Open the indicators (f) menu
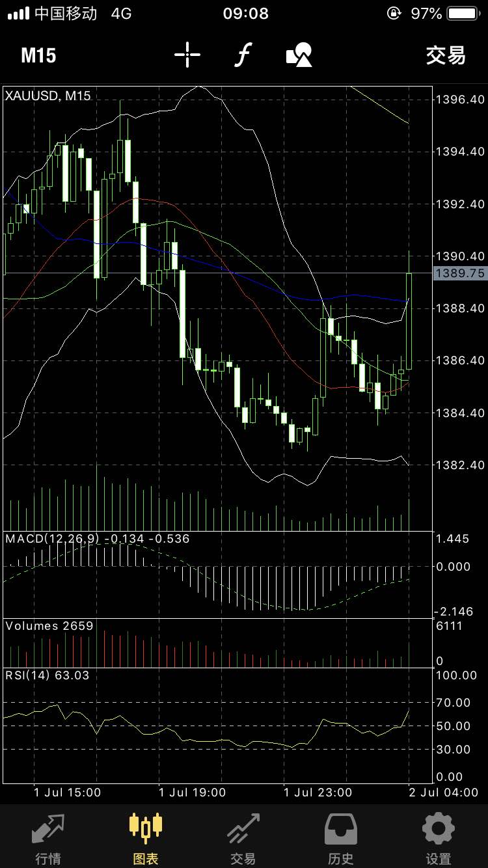 click(243, 55)
